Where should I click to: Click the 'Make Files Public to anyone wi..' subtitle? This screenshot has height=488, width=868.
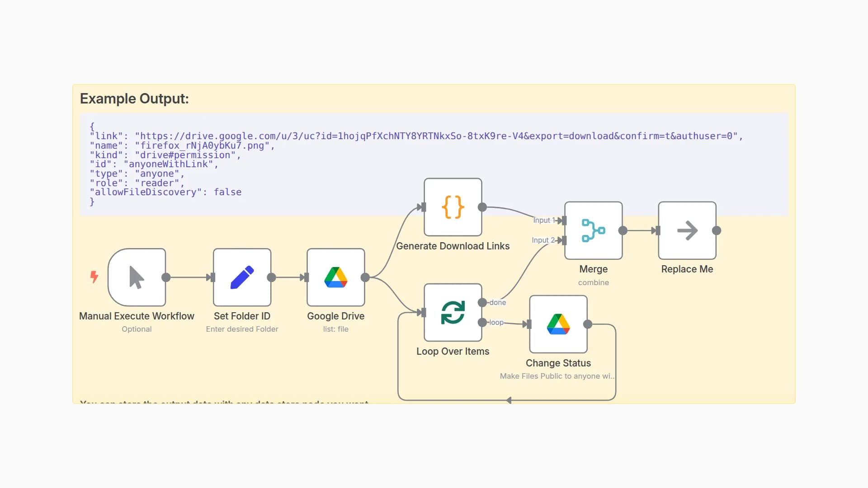tap(557, 376)
